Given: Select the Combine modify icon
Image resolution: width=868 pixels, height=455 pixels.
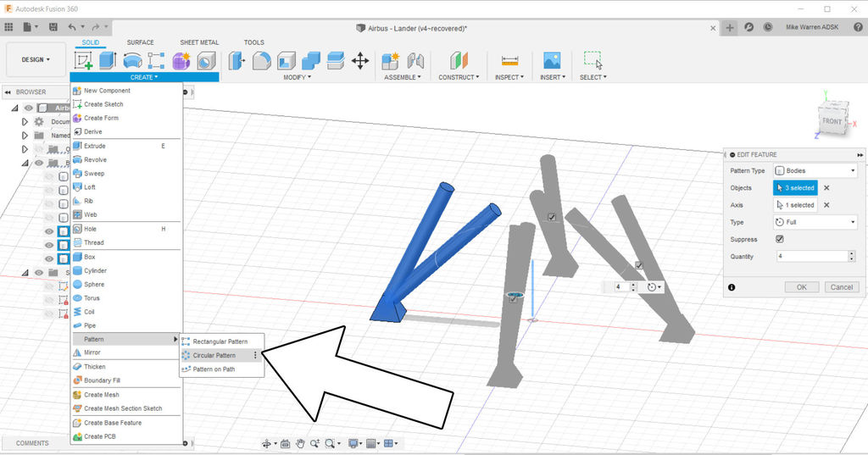Looking at the screenshot, I should (x=311, y=60).
